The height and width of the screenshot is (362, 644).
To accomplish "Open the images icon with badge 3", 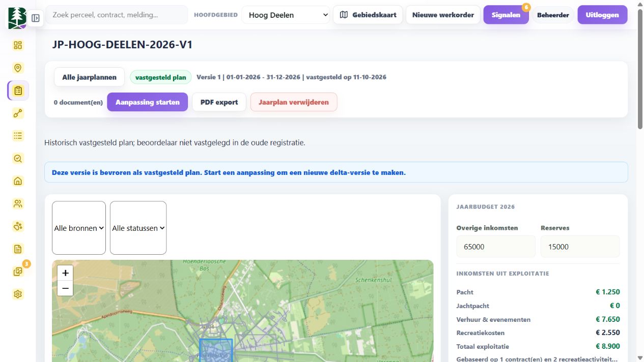I will coord(18,271).
